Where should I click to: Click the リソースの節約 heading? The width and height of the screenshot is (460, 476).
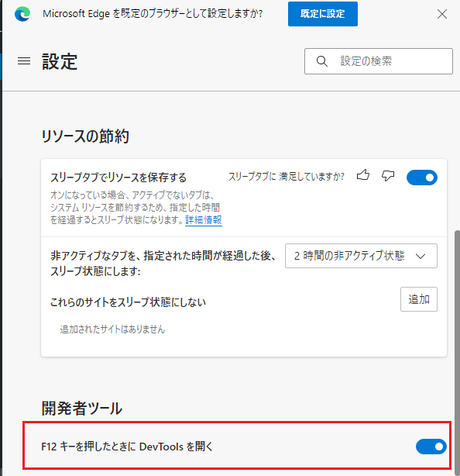[x=85, y=136]
